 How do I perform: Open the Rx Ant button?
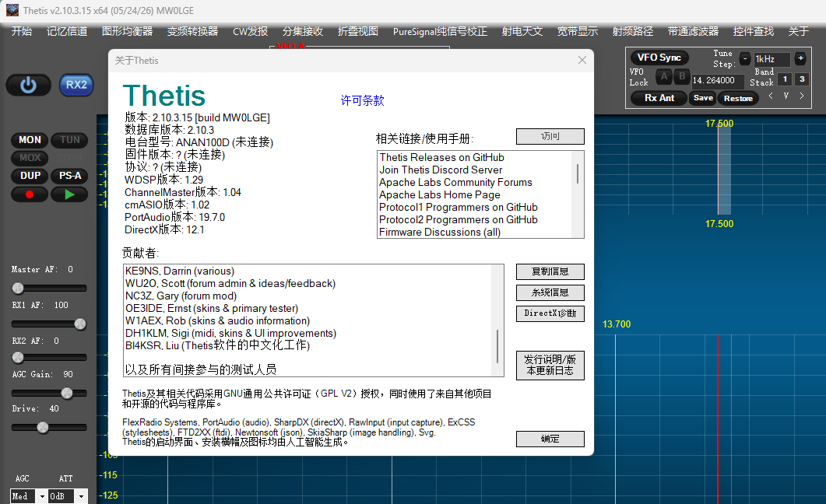tap(659, 98)
